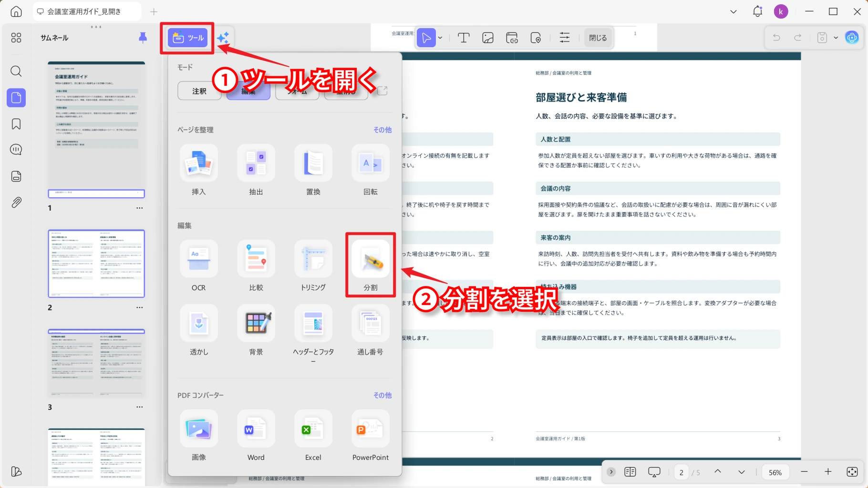Select the page 2 thumbnail
Screen dimensions: 868x488
pos(96,264)
